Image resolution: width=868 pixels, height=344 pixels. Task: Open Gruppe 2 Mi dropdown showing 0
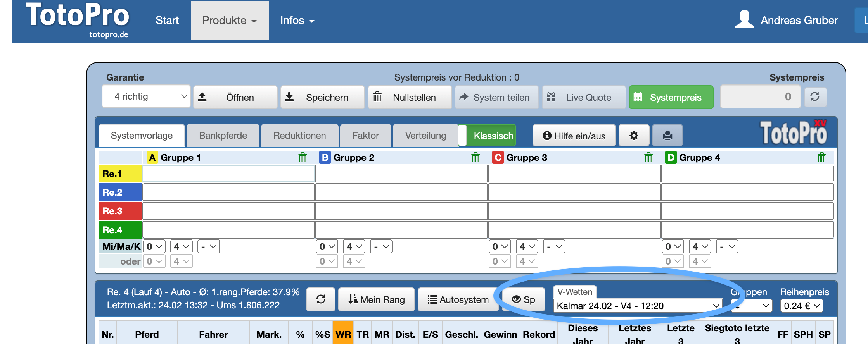[327, 247]
